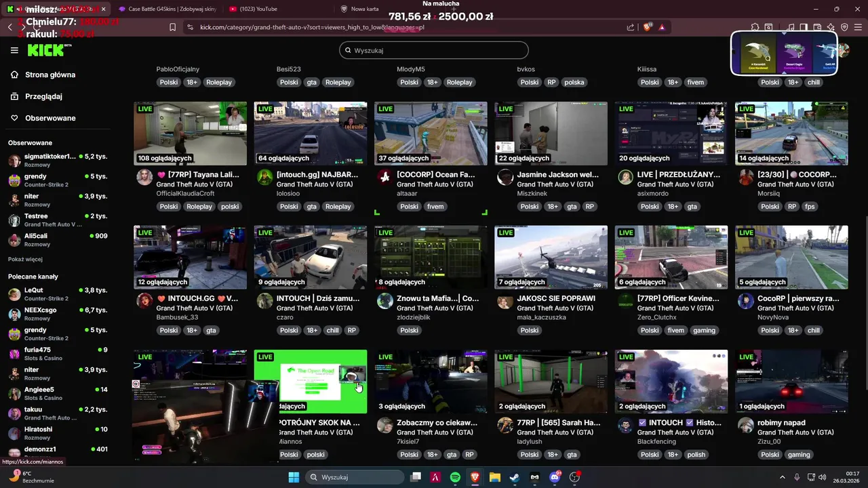Select fps tag under Morsiiq stream
Image resolution: width=868 pixels, height=488 pixels.
[810, 207]
